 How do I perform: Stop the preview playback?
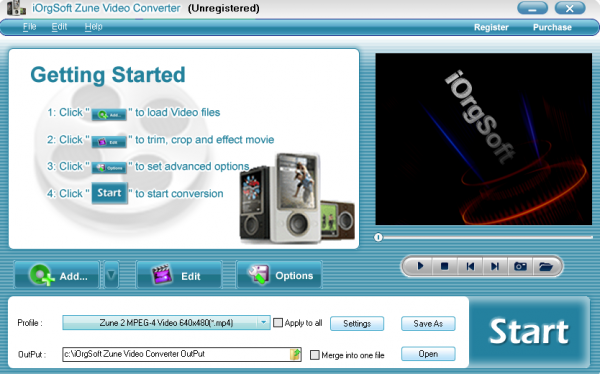click(444, 266)
